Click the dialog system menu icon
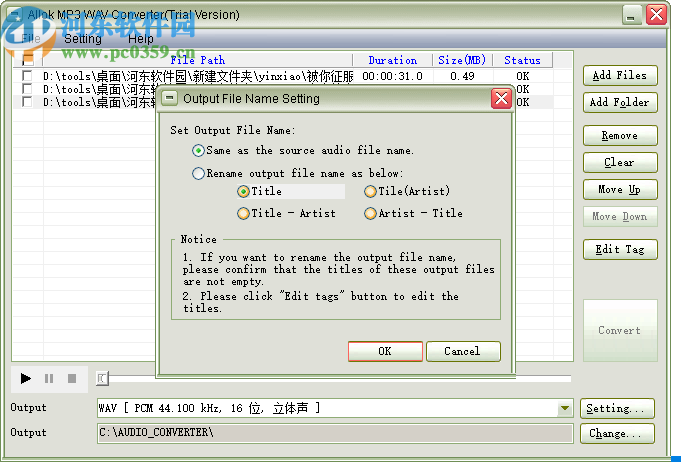Image resolution: width=681 pixels, height=462 pixels. pos(170,98)
